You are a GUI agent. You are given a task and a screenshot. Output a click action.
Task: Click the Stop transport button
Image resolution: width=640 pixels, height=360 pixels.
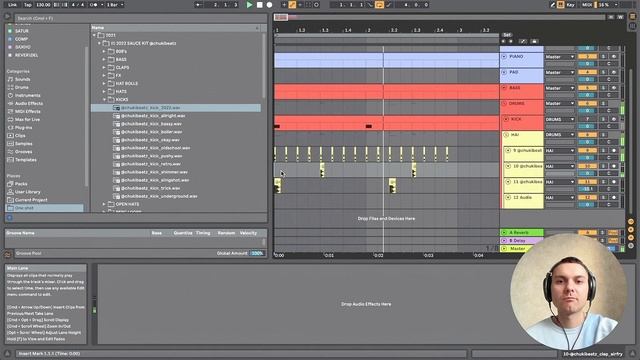pyautogui.click(x=260, y=5)
